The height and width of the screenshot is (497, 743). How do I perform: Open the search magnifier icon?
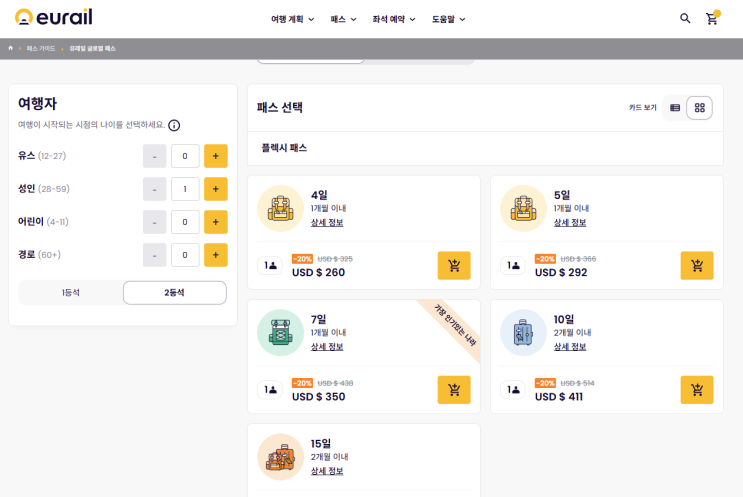[685, 18]
